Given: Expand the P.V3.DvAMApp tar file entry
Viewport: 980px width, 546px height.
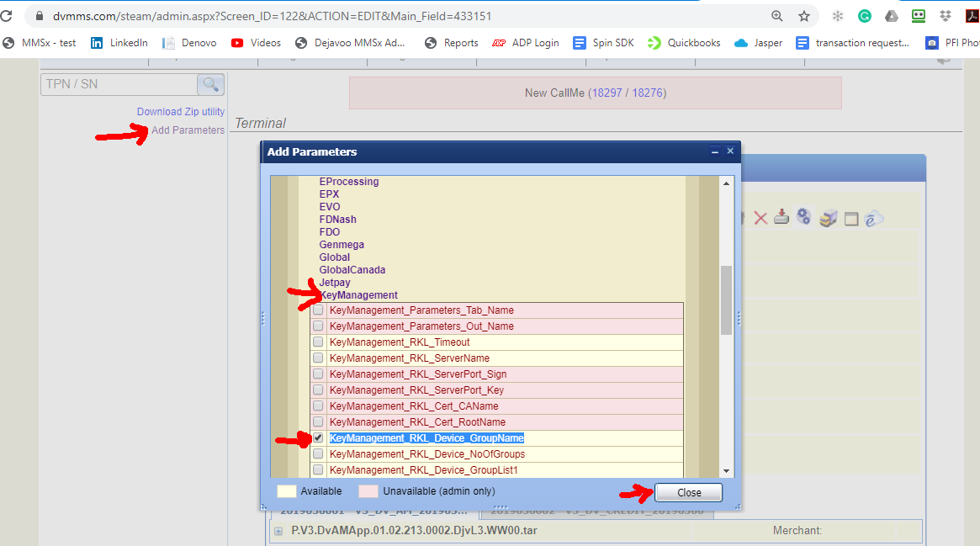Looking at the screenshot, I should (x=278, y=531).
